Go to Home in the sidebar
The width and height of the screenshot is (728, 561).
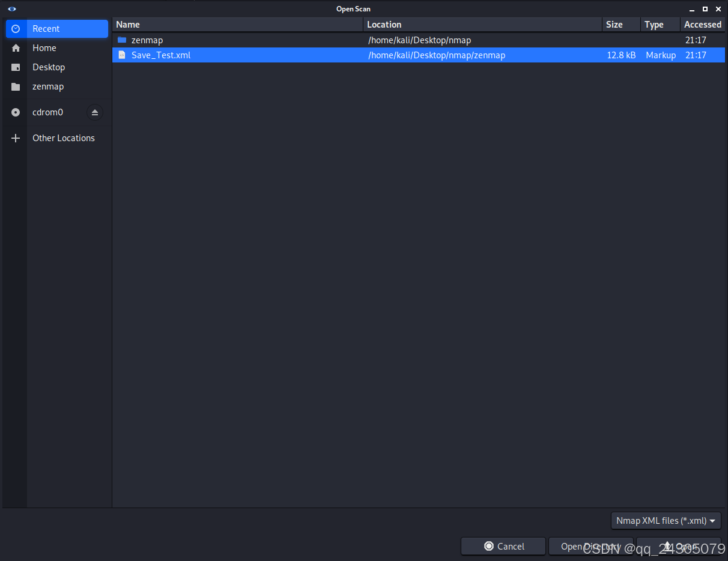[57, 48]
